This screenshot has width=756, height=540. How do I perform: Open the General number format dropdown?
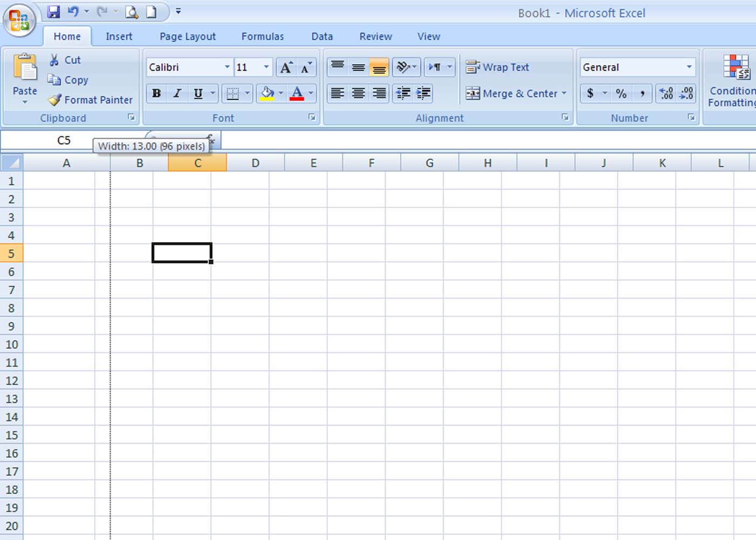pos(690,67)
